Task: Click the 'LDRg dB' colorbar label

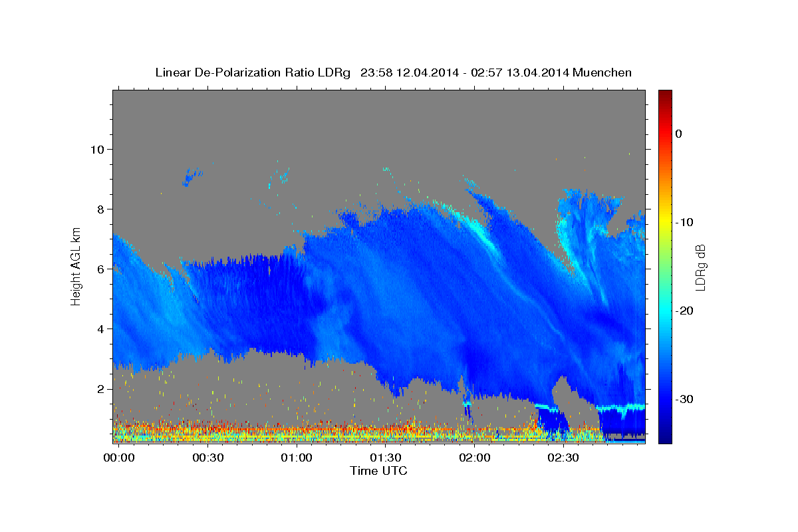Action: [x=700, y=267]
